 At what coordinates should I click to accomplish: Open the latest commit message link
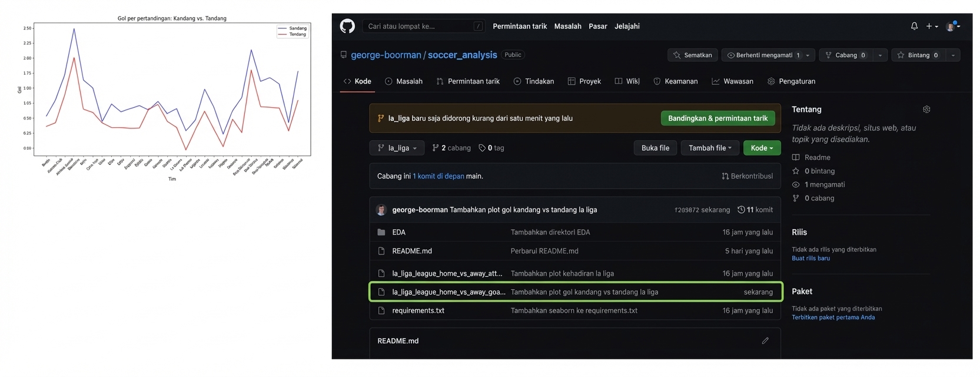[x=523, y=210]
